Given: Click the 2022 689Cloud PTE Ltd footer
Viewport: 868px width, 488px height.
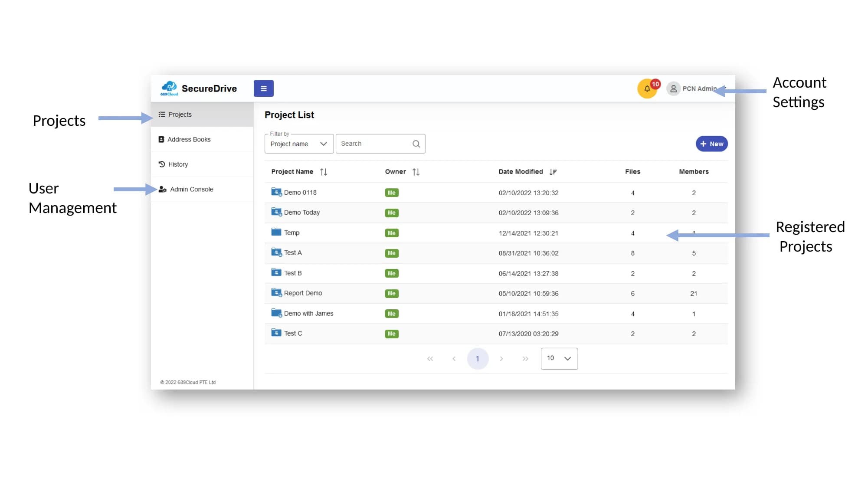Looking at the screenshot, I should [x=188, y=383].
